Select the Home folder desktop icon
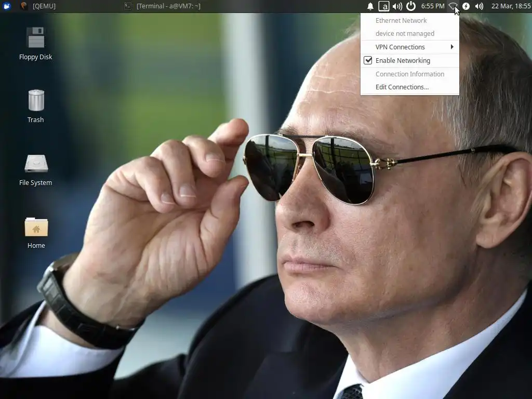The image size is (532, 399). tap(36, 233)
